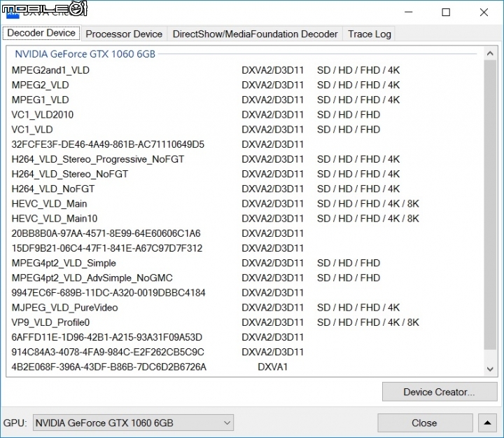Click the vertical scrollbar thumb
Screen dimensions: 504x438
tap(490, 205)
